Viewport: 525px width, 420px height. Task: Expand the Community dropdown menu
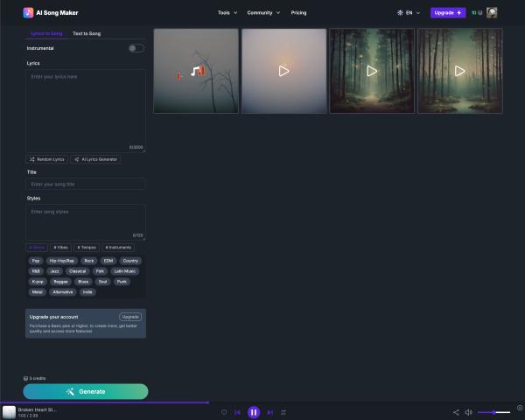tap(263, 13)
